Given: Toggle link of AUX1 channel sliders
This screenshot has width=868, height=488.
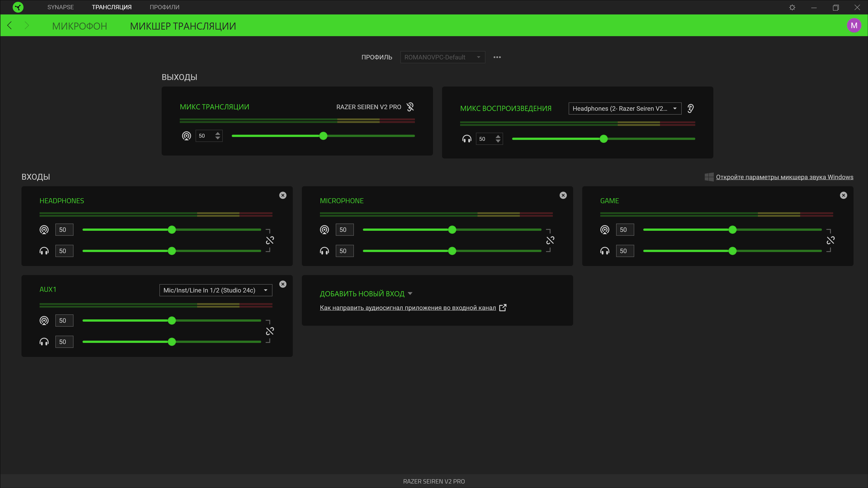Looking at the screenshot, I should point(270,331).
